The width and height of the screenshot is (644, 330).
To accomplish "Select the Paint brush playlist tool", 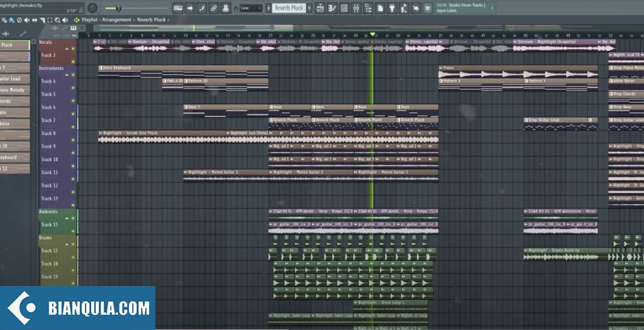I will [11, 19].
